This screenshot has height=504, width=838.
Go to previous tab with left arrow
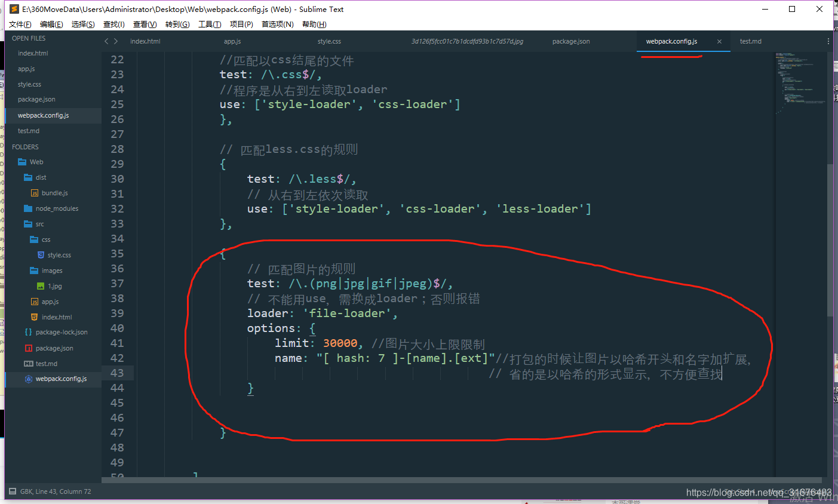point(106,41)
